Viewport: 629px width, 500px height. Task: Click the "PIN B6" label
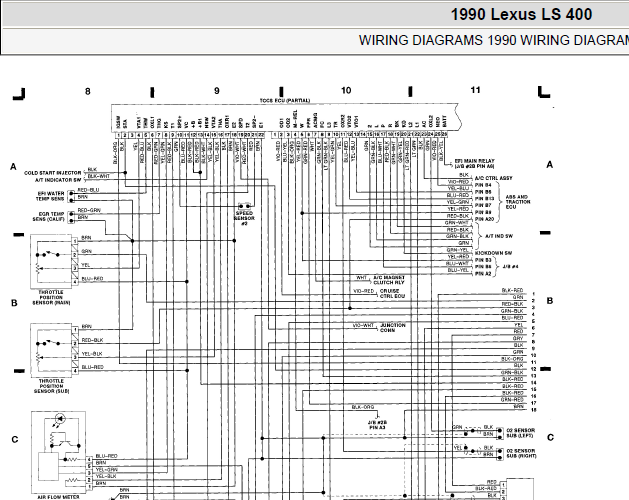(483, 267)
